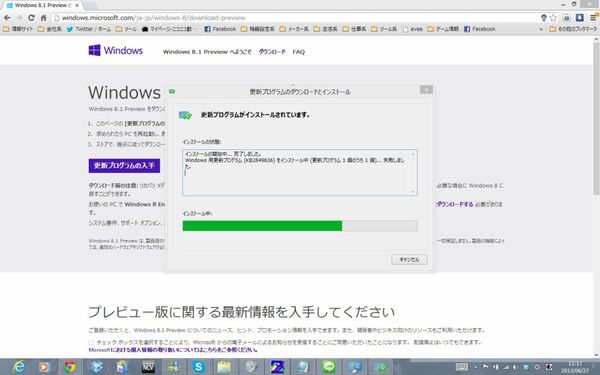Open the NCV taskbar icon
This screenshot has width=600, height=375.
pos(148,367)
